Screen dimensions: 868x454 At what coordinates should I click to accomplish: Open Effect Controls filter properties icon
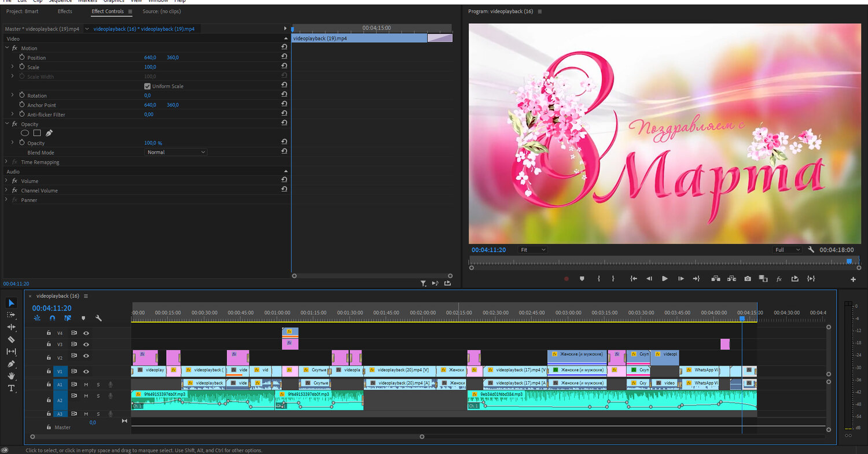pyautogui.click(x=423, y=283)
